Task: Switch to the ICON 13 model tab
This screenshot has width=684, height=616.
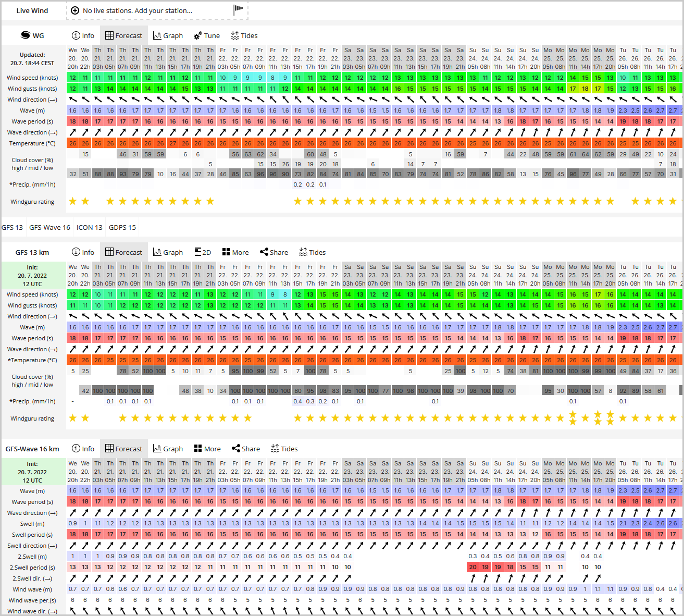Action: pos(89,227)
